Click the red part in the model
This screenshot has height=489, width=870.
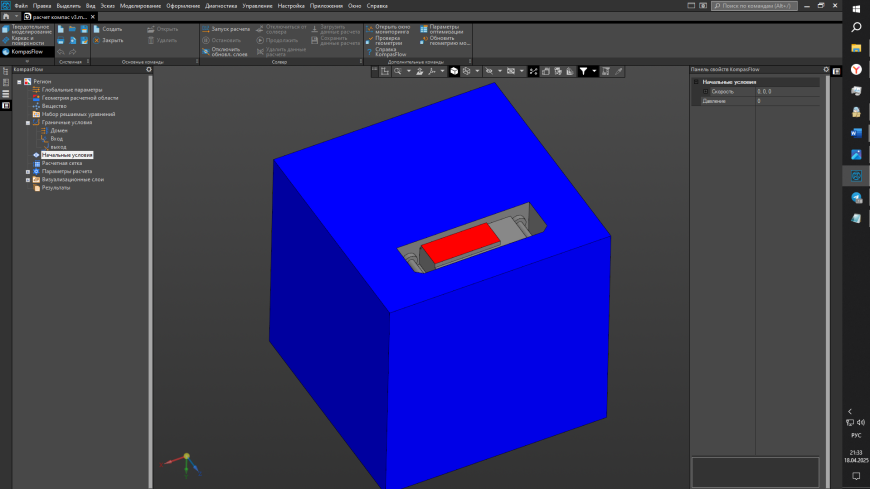pos(461,243)
